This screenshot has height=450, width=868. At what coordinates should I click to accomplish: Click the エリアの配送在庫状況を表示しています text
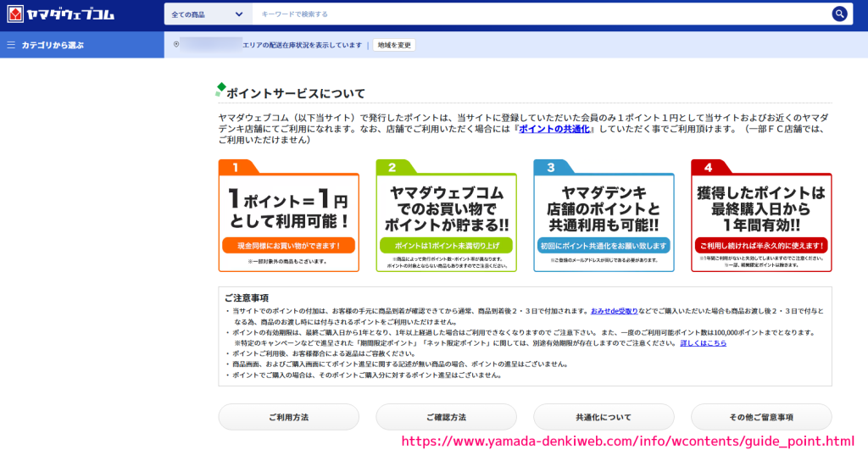[303, 45]
